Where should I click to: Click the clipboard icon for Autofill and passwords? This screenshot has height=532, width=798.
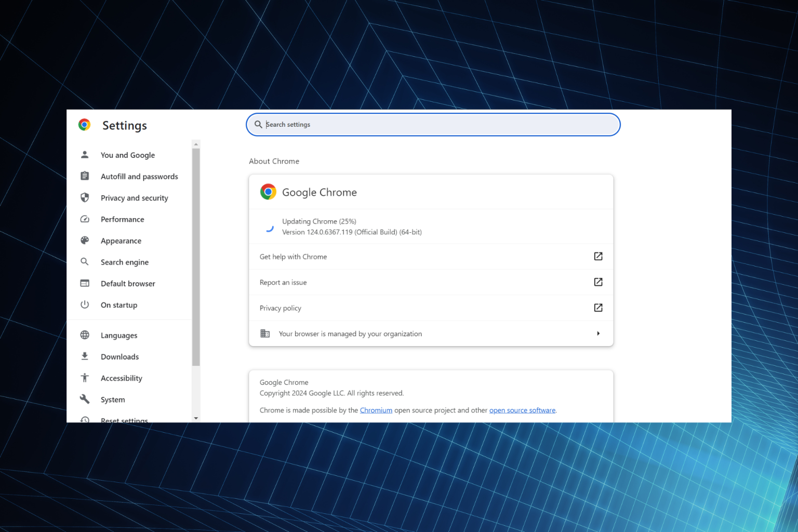point(85,176)
